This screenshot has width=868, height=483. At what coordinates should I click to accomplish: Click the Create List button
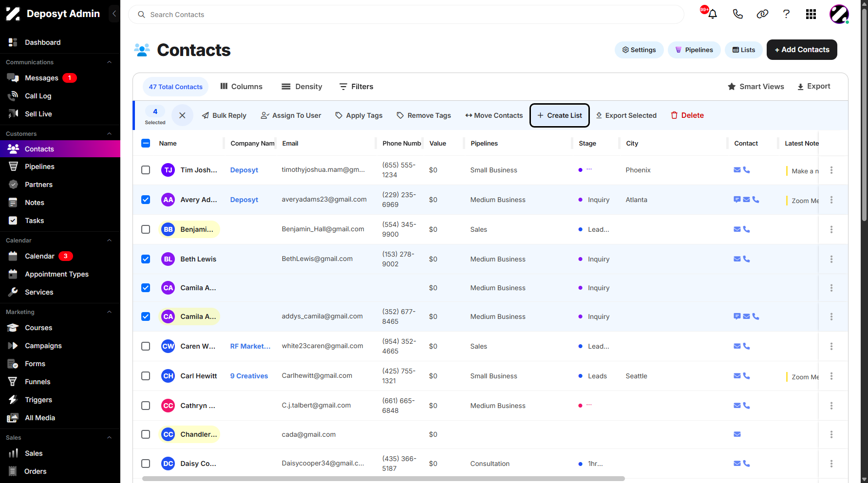coord(560,115)
